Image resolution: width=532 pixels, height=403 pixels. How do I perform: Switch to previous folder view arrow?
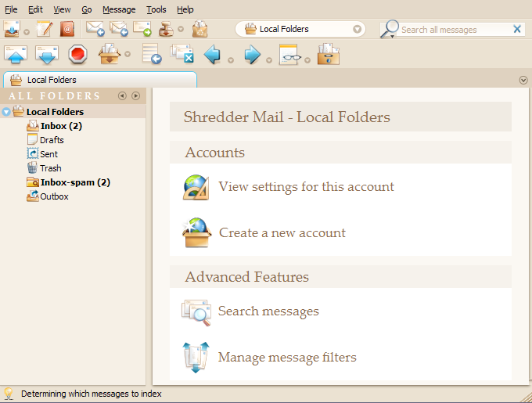122,96
